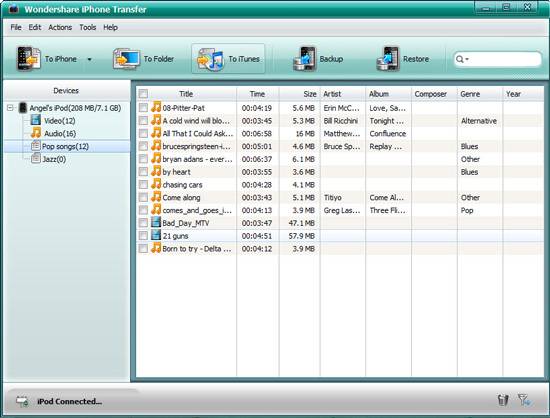Click the 'Confluence' album cell

pyautogui.click(x=388, y=134)
